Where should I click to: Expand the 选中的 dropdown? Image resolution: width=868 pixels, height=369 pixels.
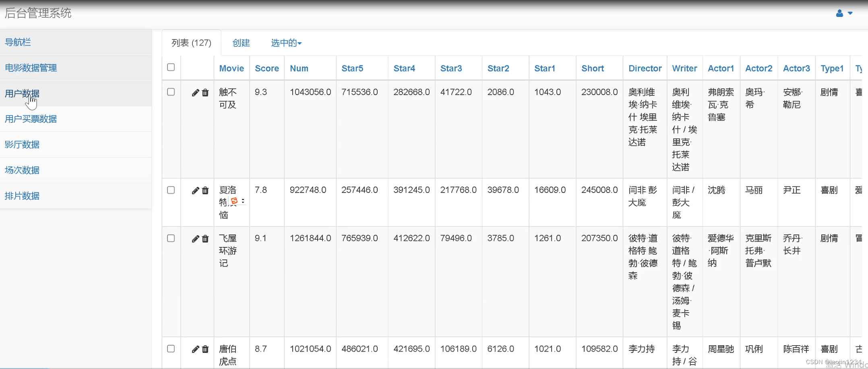click(286, 43)
